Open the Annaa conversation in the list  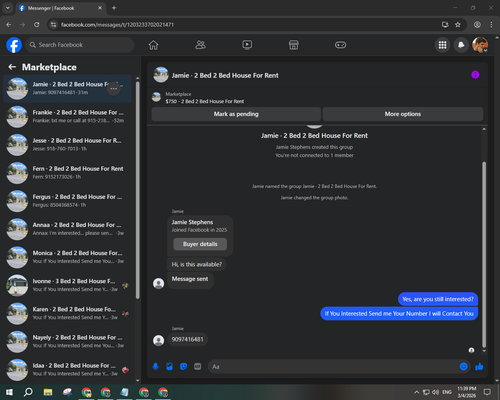68,229
